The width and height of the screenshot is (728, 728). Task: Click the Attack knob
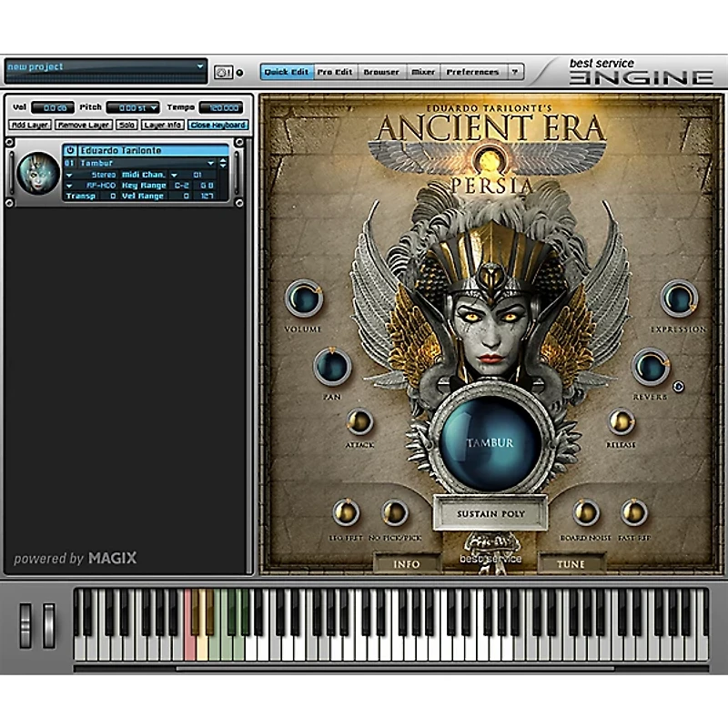359,421
